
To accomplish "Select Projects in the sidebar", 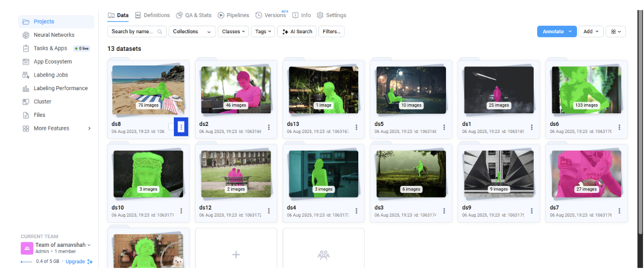I will pos(56,22).
